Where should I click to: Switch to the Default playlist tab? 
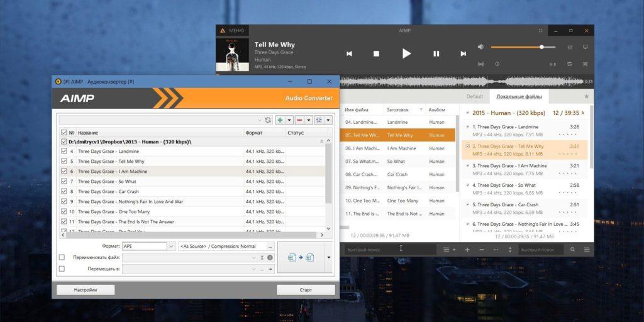coord(474,96)
